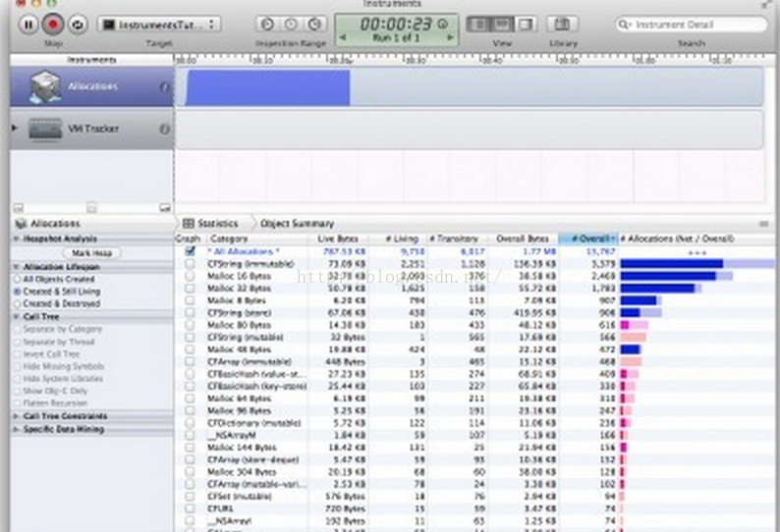Check graph box for CFString (immutable) row

coord(190,263)
